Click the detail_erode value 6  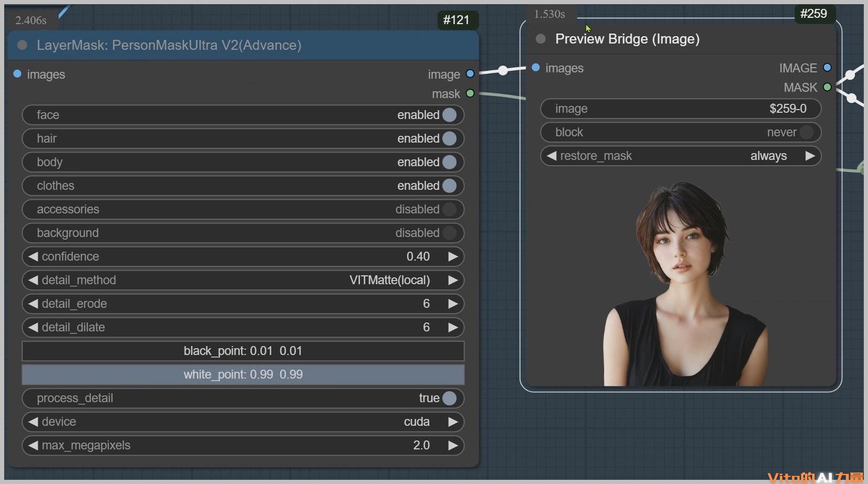[x=426, y=304]
